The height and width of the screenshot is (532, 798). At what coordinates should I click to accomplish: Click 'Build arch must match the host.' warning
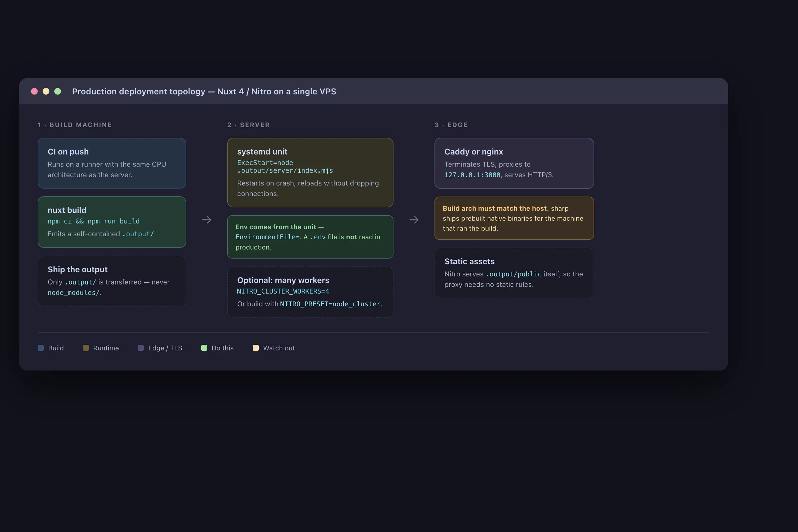[495, 208]
